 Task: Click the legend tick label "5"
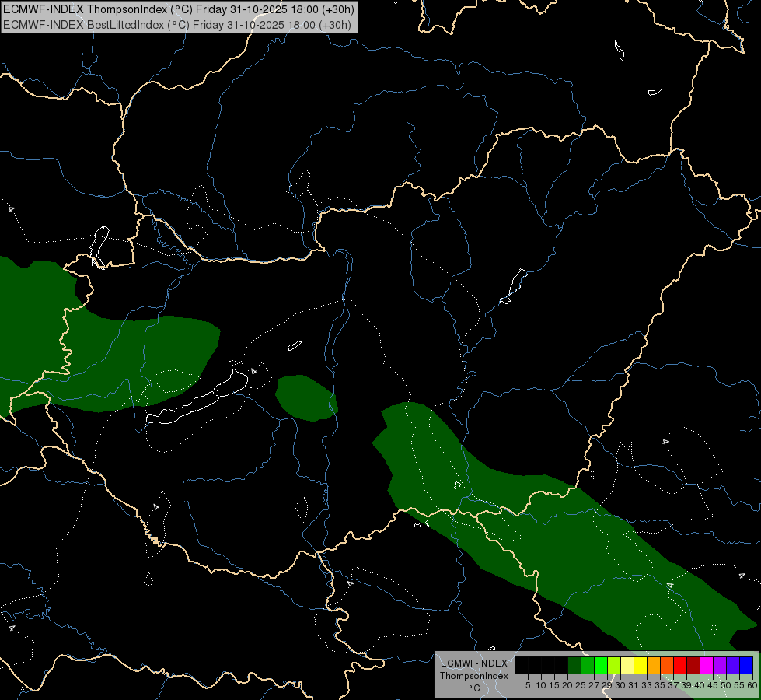[x=528, y=685]
